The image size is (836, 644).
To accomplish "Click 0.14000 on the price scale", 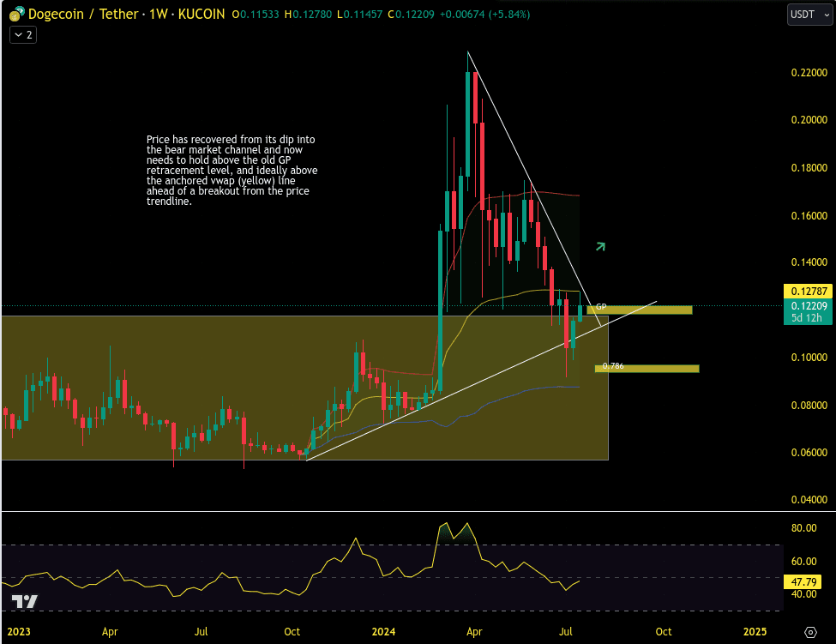I will click(x=809, y=262).
